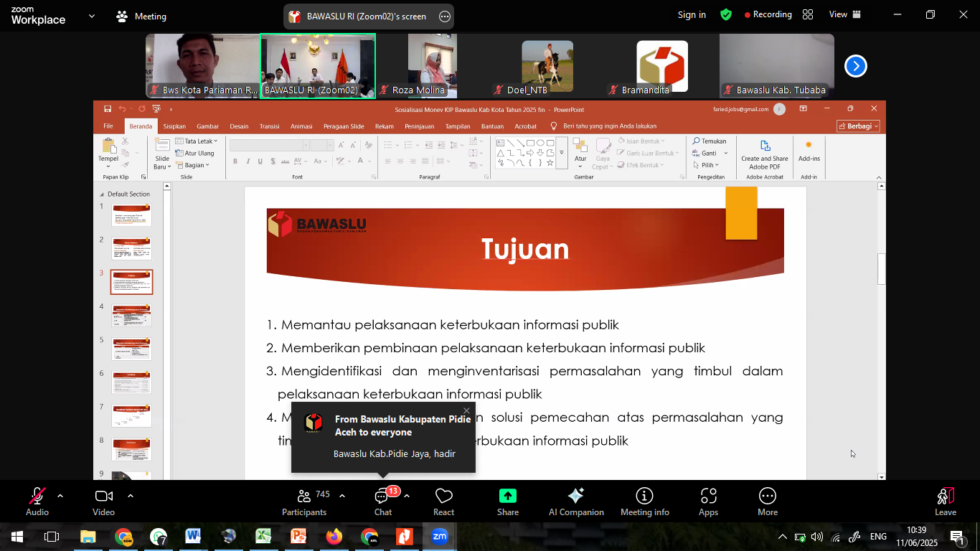The image size is (980, 551).
Task: Click the Temukan (Find) icon
Action: point(695,141)
